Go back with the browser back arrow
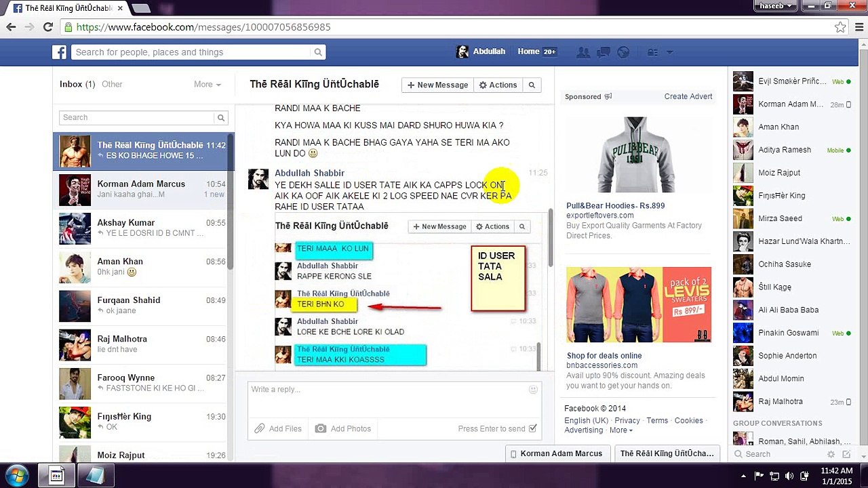Screen dimensions: 868x488 click(x=11, y=27)
